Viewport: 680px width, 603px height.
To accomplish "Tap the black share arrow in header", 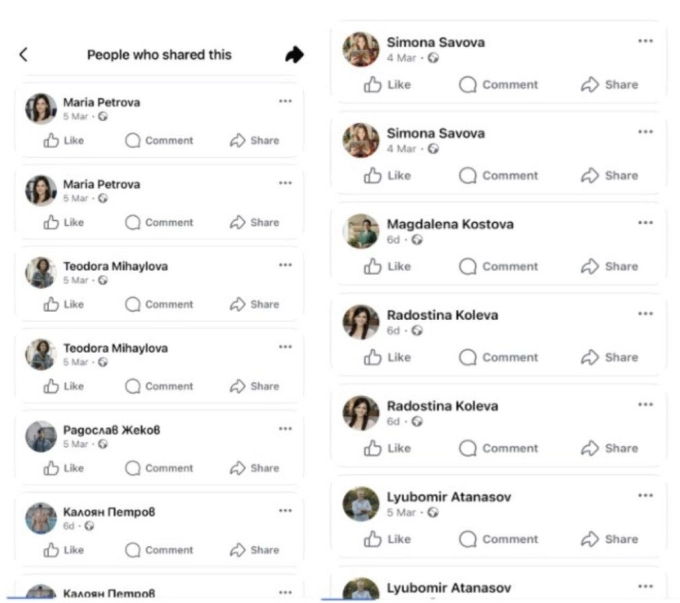I will [x=294, y=55].
